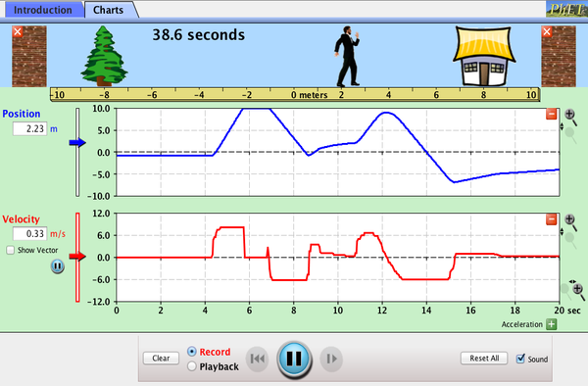Select the Record radio button

click(192, 352)
